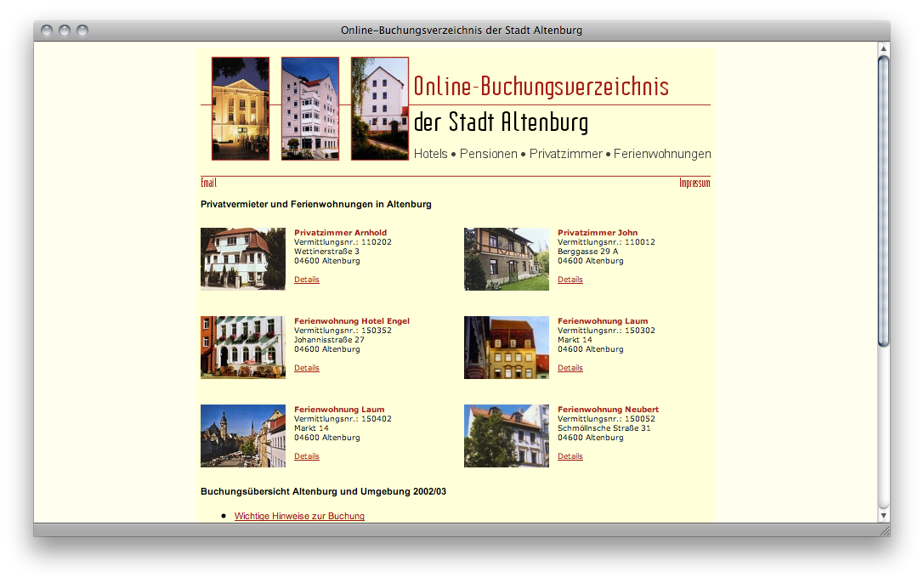Click photo of Ferienwohnung Laum listing 150302
This screenshot has width=924, height=583.
pyautogui.click(x=507, y=348)
